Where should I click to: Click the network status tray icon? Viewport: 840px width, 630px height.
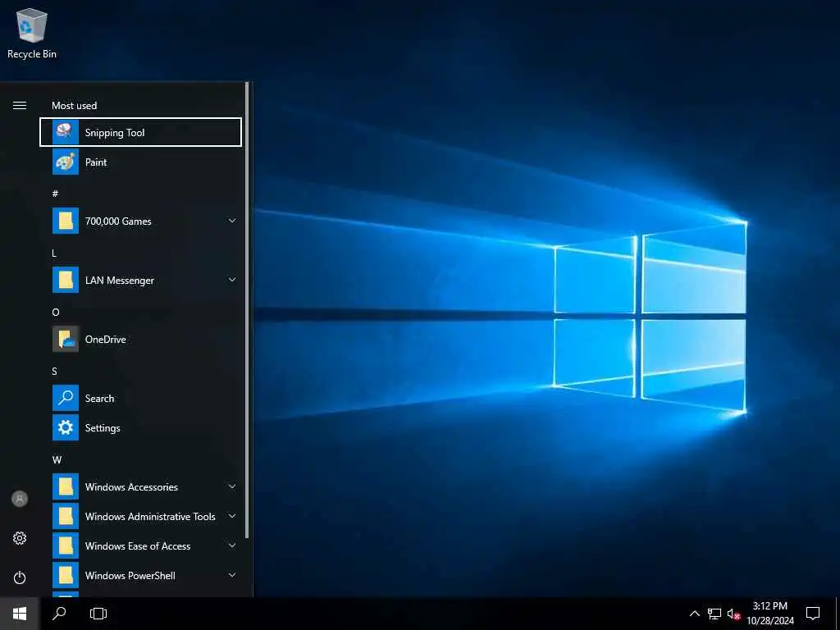[x=714, y=614]
